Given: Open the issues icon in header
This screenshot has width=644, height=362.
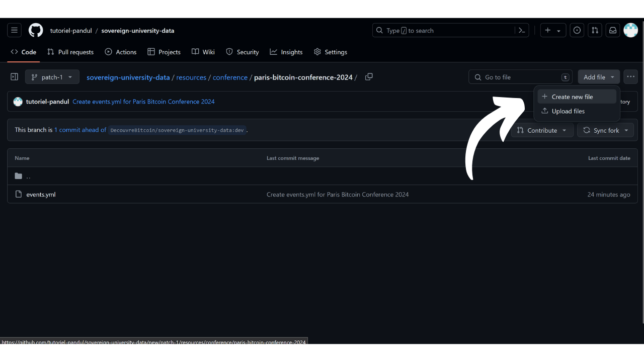Looking at the screenshot, I should pos(577,31).
